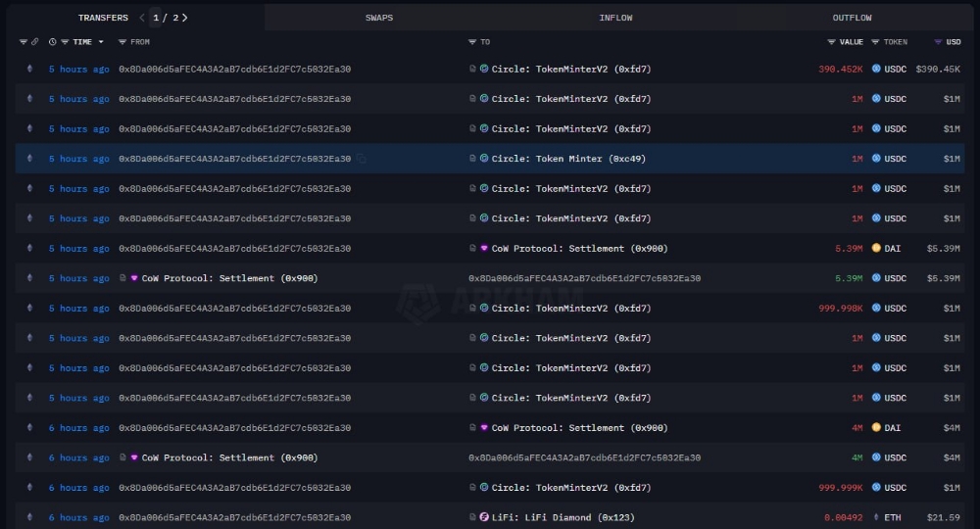Go to previous transfers page arrow
The height and width of the screenshot is (529, 980).
[x=142, y=18]
